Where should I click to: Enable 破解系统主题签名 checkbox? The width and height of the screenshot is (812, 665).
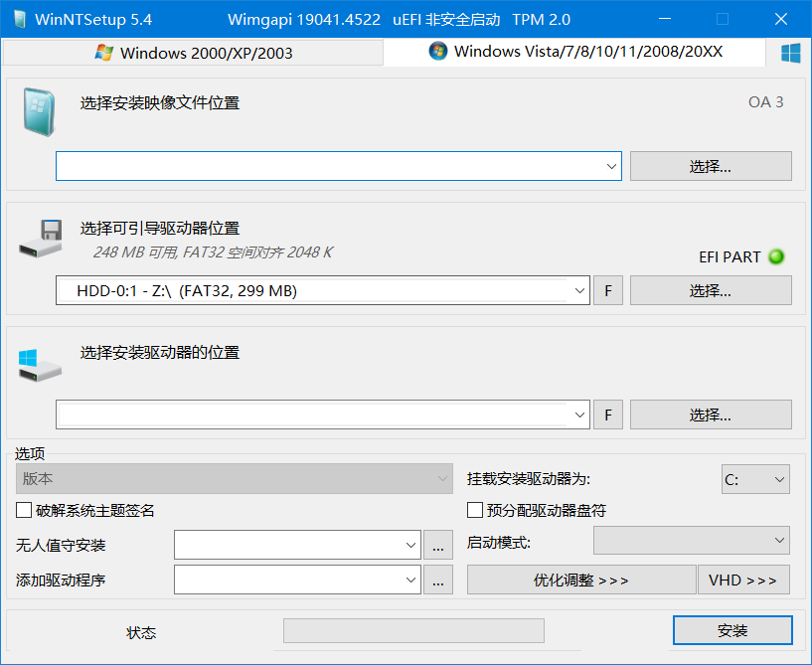24,510
